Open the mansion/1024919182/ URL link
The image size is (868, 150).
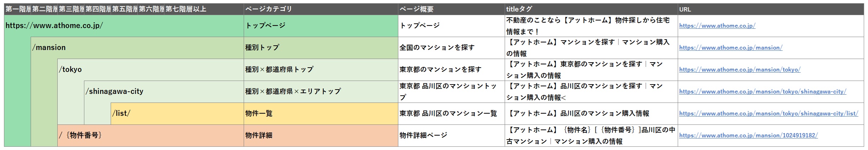pos(748,136)
